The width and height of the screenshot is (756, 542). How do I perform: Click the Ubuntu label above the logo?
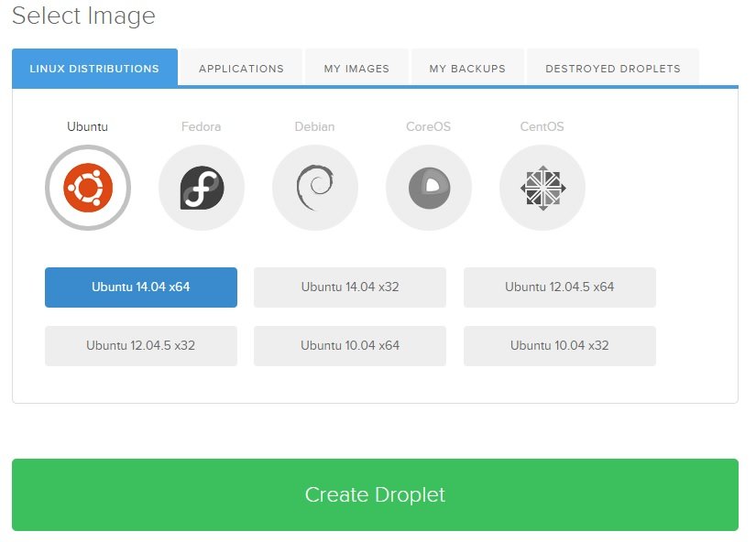click(x=87, y=126)
